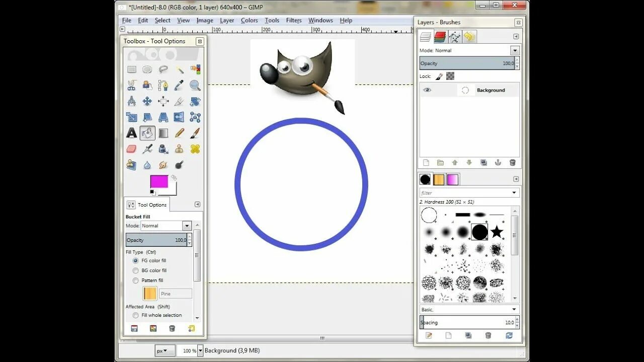Screen dimensions: 644x362
Task: Select the Scissors Select tool
Action: coord(131,85)
